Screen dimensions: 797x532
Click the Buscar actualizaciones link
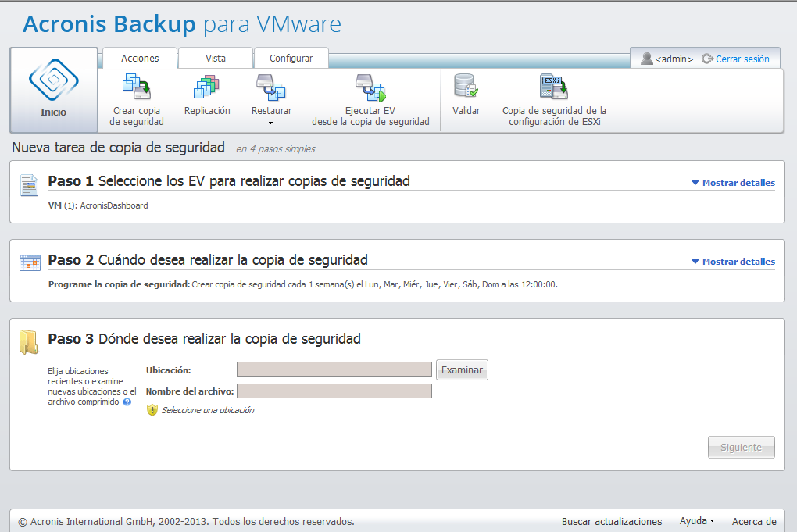pyautogui.click(x=612, y=521)
